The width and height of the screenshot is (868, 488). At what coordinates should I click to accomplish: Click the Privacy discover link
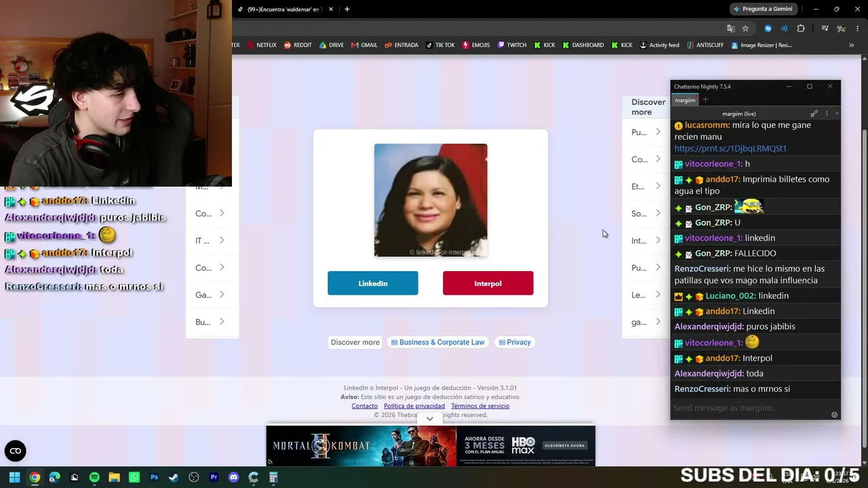coord(515,342)
